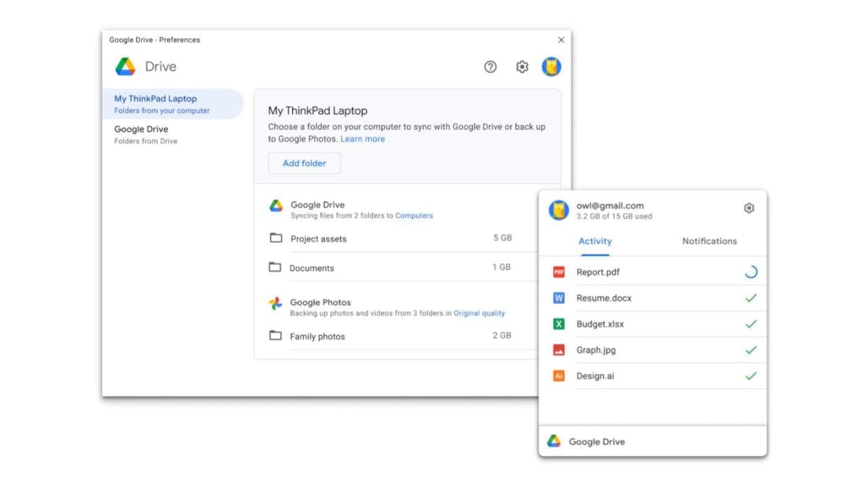
Task: Open Google Drive section in the left sidebar
Action: 141,129
